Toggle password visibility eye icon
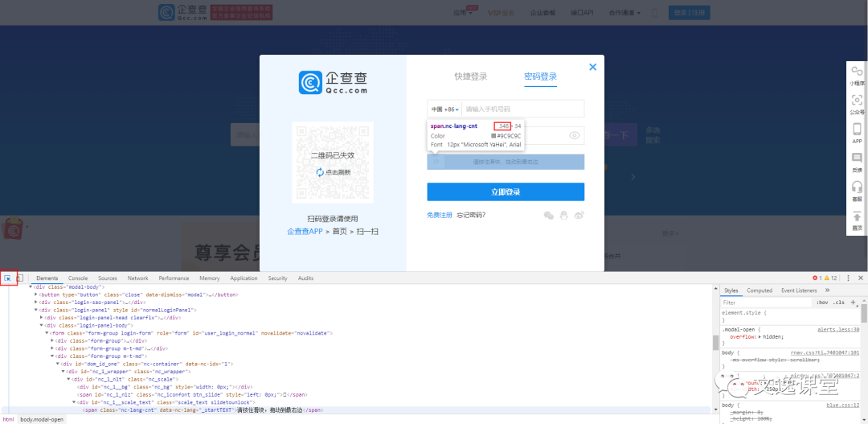 pyautogui.click(x=574, y=135)
